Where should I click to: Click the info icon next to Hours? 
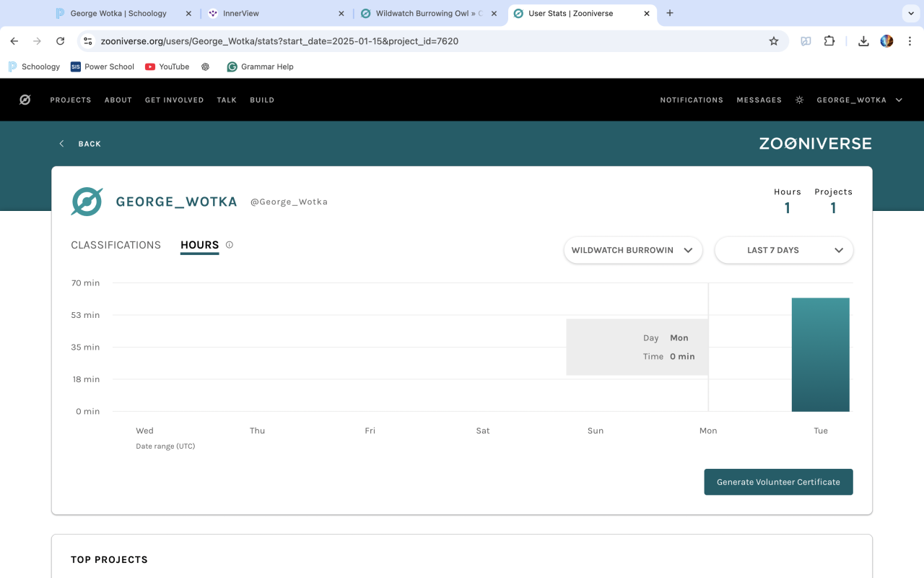(x=230, y=245)
